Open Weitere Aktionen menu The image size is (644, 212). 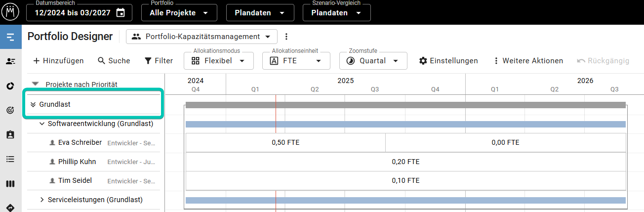coord(528,61)
